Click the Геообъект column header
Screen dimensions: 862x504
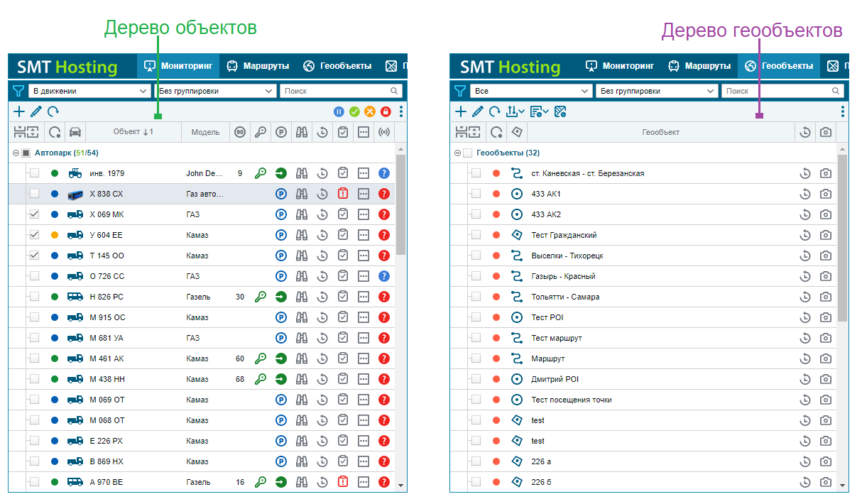coord(661,132)
